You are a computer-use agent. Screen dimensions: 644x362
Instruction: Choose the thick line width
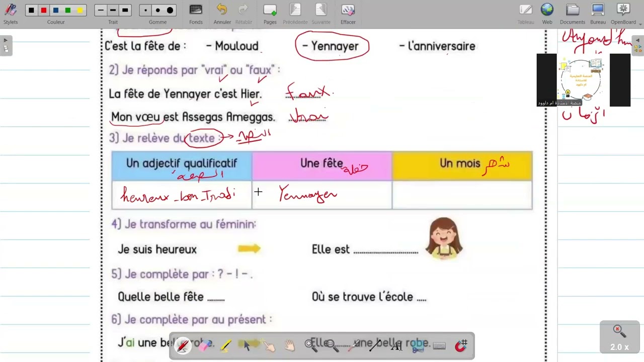125,10
